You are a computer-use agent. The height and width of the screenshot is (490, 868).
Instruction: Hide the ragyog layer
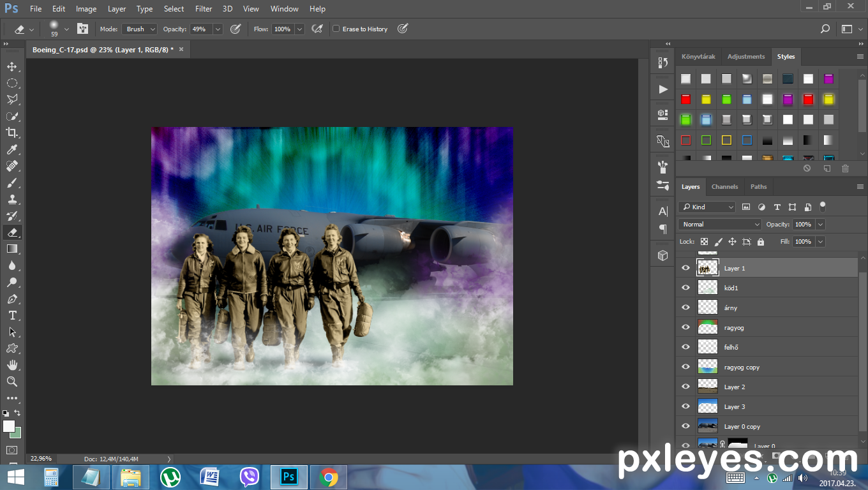tap(686, 327)
